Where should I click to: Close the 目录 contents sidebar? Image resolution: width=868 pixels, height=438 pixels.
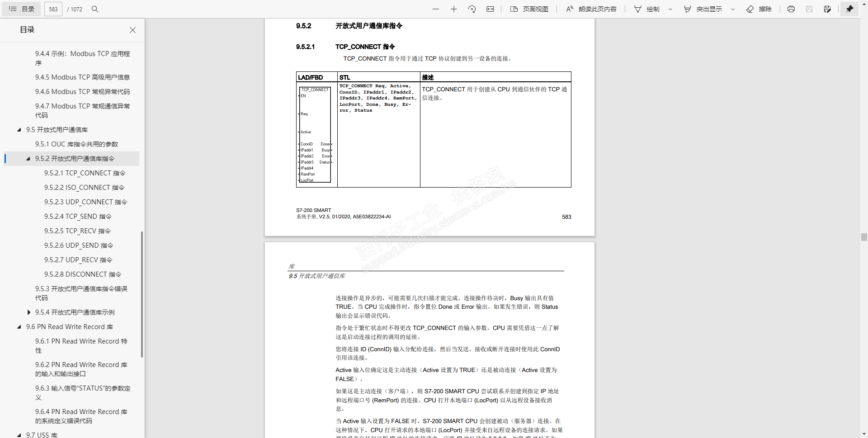click(x=132, y=30)
